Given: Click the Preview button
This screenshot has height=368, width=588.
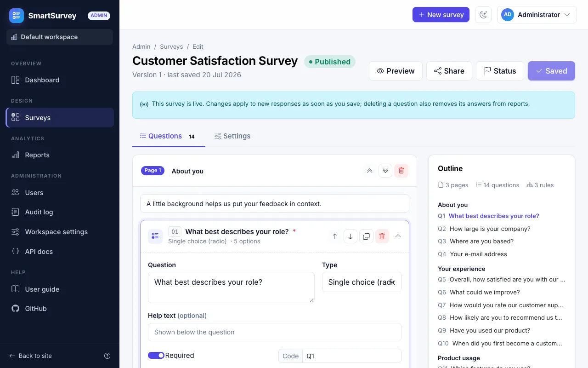Looking at the screenshot, I should [x=396, y=71].
